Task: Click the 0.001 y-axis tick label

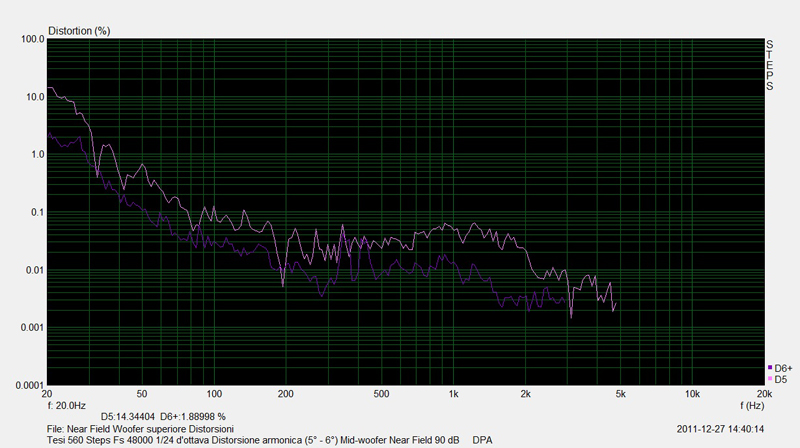Action: coord(33,328)
